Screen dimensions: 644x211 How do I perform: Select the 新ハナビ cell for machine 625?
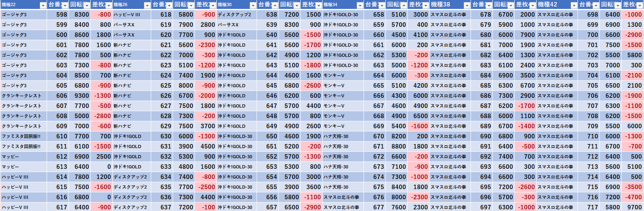click(132, 86)
